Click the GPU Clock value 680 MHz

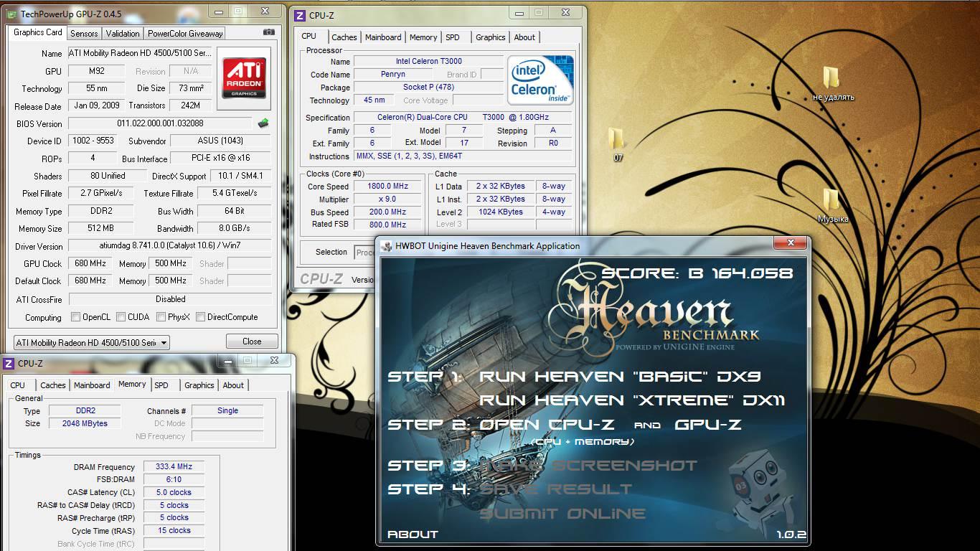(90, 263)
